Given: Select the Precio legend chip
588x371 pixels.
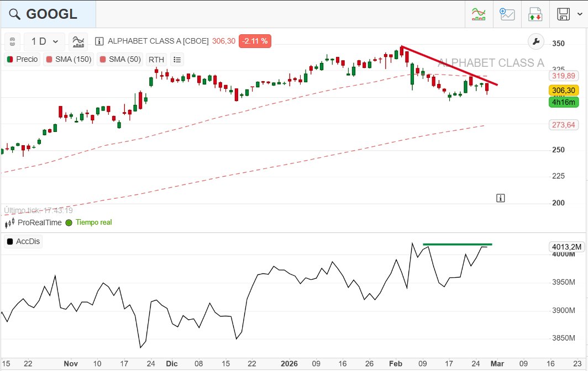Looking at the screenshot, I should (23, 59).
